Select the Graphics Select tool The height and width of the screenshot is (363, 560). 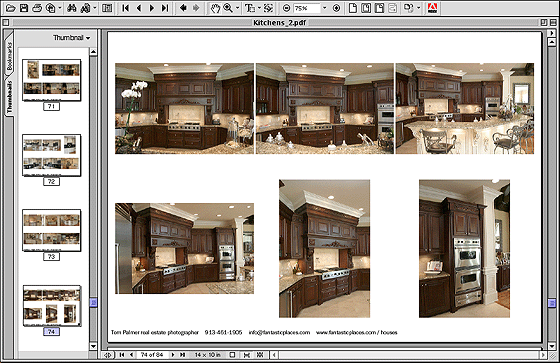268,8
